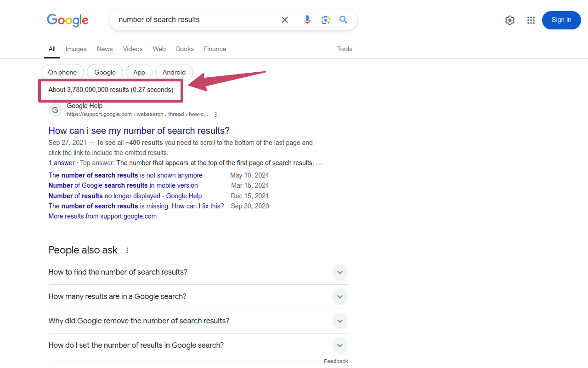Open 'The number of search results is not shown anymore'
Image resolution: width=588 pixels, height=368 pixels.
[125, 175]
